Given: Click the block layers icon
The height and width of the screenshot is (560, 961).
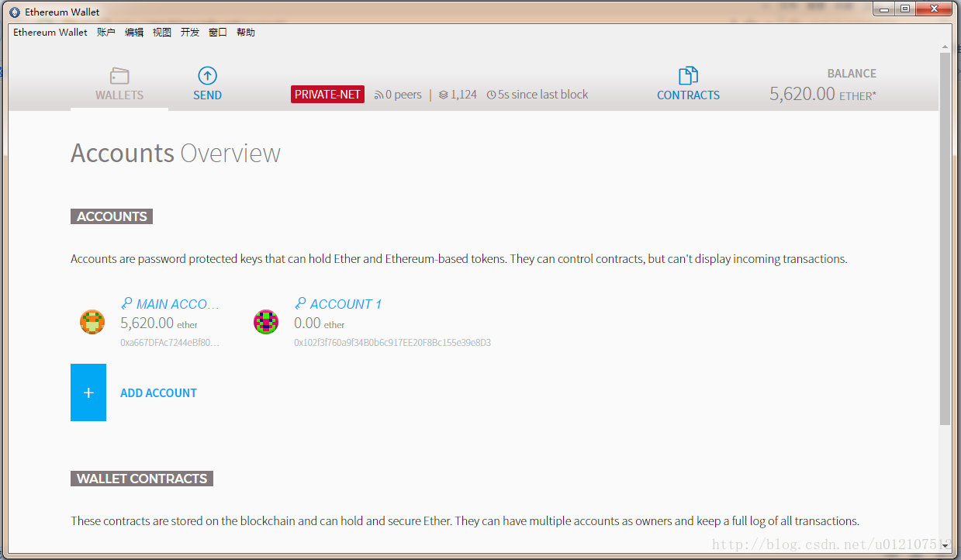Looking at the screenshot, I should 443,95.
